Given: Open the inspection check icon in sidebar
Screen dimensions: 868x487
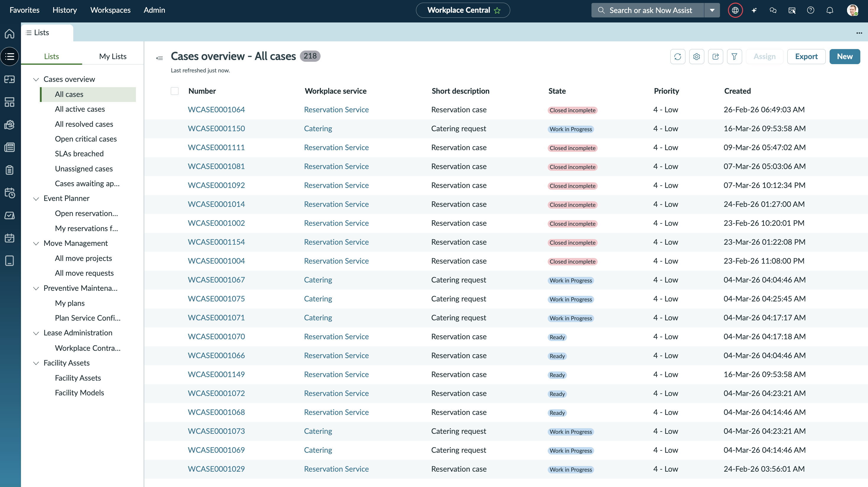Looking at the screenshot, I should pyautogui.click(x=9, y=215).
